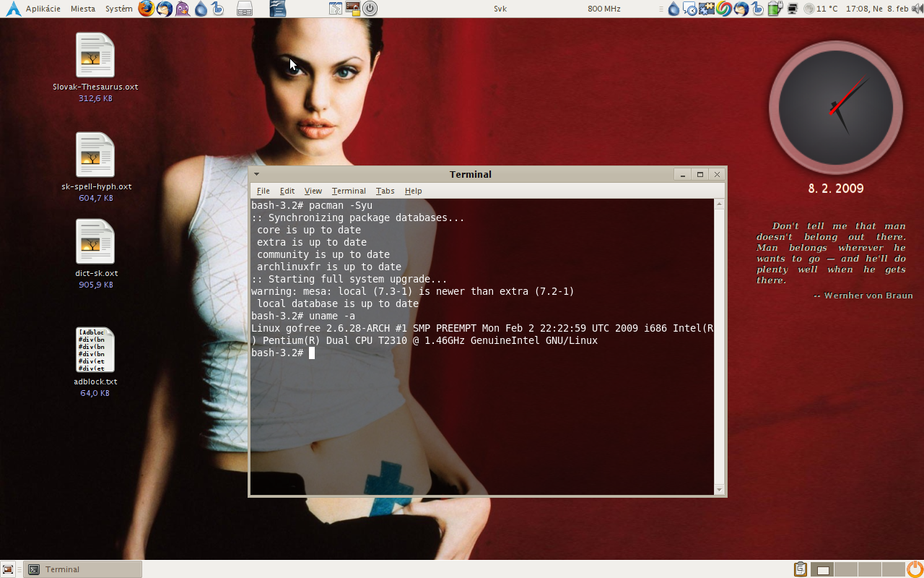Image resolution: width=924 pixels, height=578 pixels.
Task: Lock the screen via padlock icon
Action: coord(353,9)
